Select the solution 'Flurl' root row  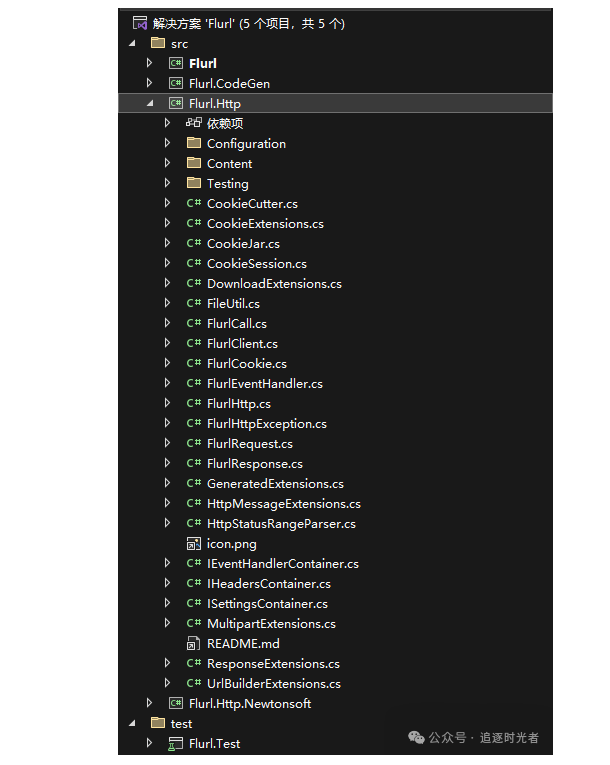(335, 23)
